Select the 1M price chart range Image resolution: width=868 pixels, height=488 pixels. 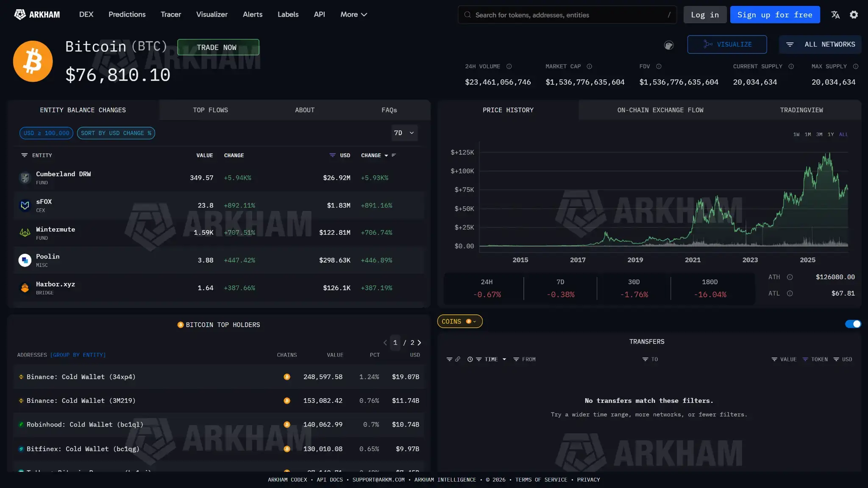pos(808,134)
